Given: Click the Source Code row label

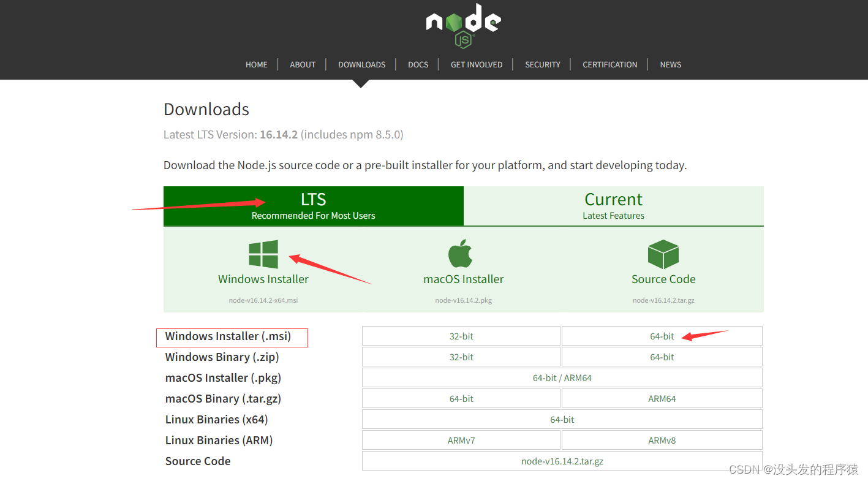Looking at the screenshot, I should click(x=198, y=461).
